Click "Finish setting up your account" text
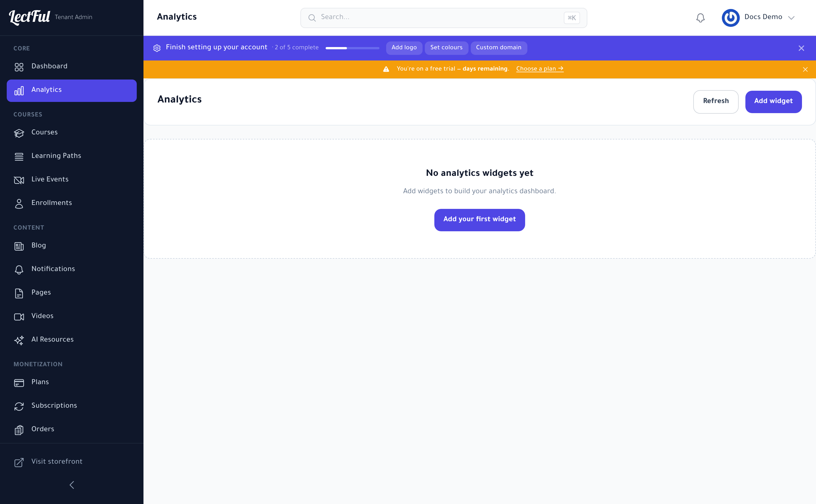816x504 pixels. click(217, 48)
